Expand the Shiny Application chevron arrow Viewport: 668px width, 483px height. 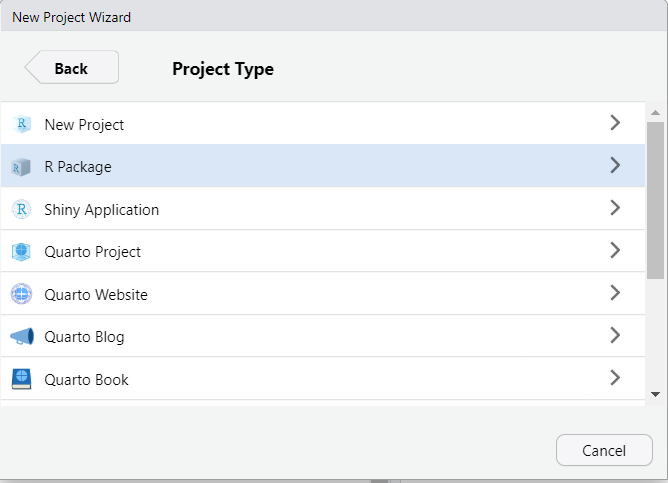[615, 208]
